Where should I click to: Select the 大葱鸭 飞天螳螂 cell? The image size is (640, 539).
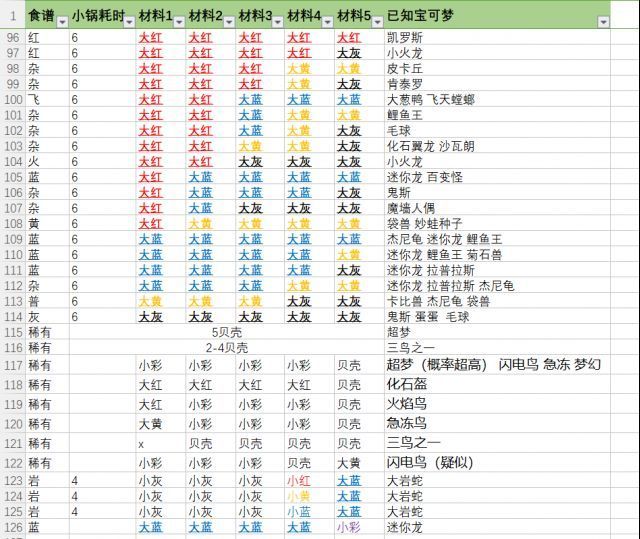(x=497, y=100)
